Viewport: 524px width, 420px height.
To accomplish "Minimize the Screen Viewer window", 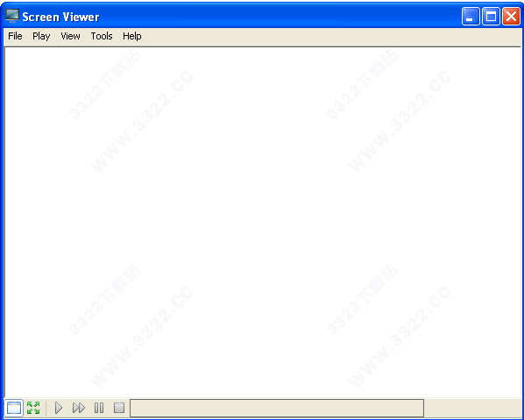I will 471,17.
